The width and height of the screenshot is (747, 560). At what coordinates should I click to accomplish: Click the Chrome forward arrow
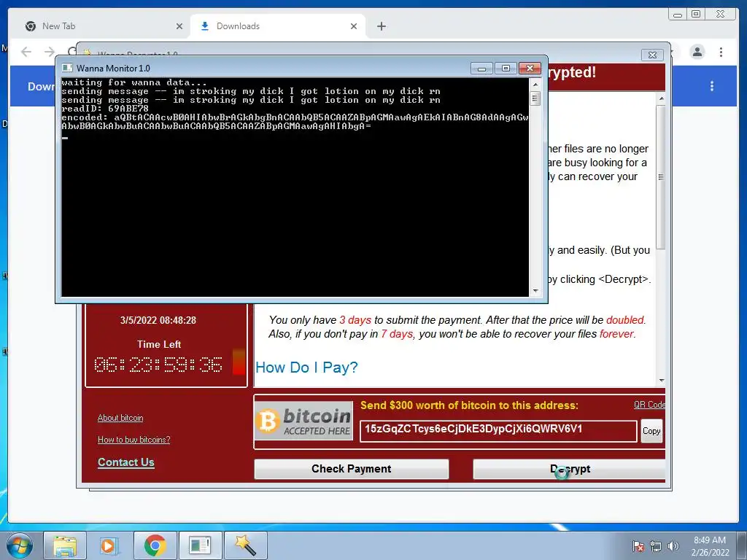point(50,52)
